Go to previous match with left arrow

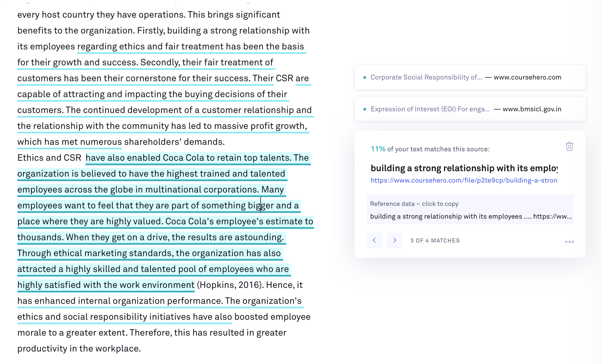pyautogui.click(x=374, y=240)
